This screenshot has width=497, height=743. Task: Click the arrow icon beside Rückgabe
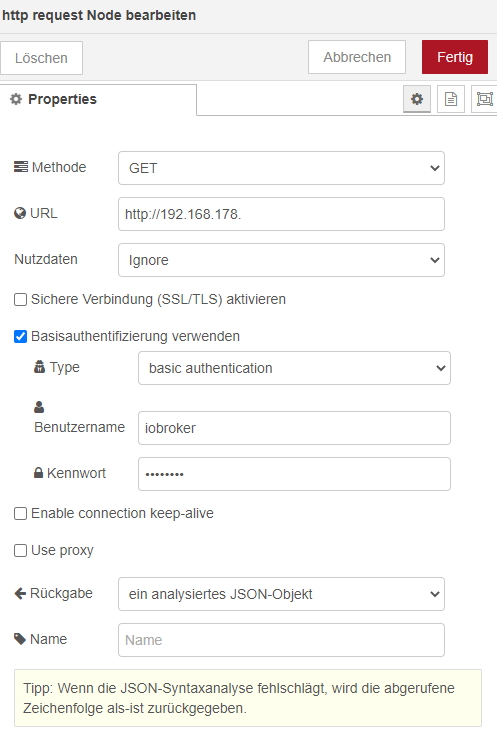pyautogui.click(x=20, y=593)
